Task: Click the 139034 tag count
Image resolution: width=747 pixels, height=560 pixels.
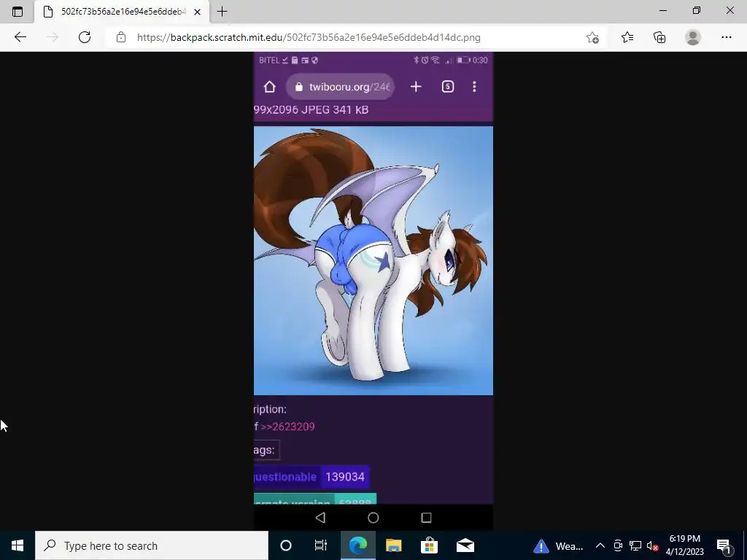Action: [x=345, y=477]
